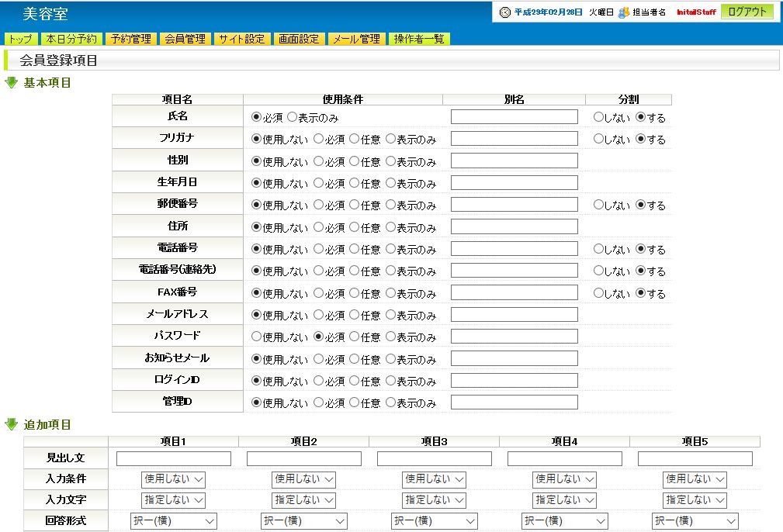
Task: Open the 入力文字 dropdown for 項目1
Action: point(173,500)
